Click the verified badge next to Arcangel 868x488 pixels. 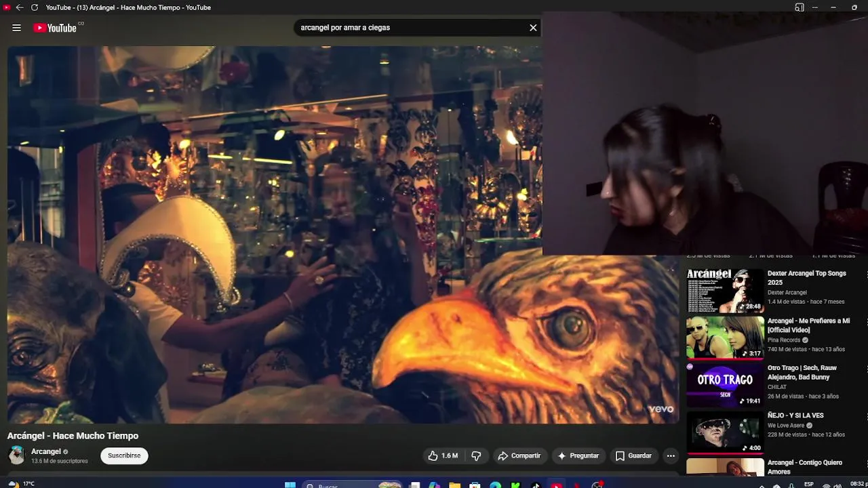(x=66, y=451)
